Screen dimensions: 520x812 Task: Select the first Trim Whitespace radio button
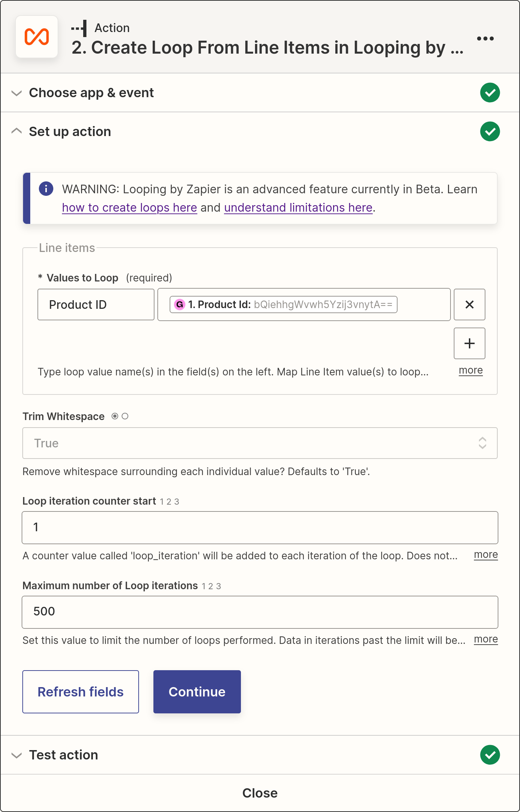115,416
